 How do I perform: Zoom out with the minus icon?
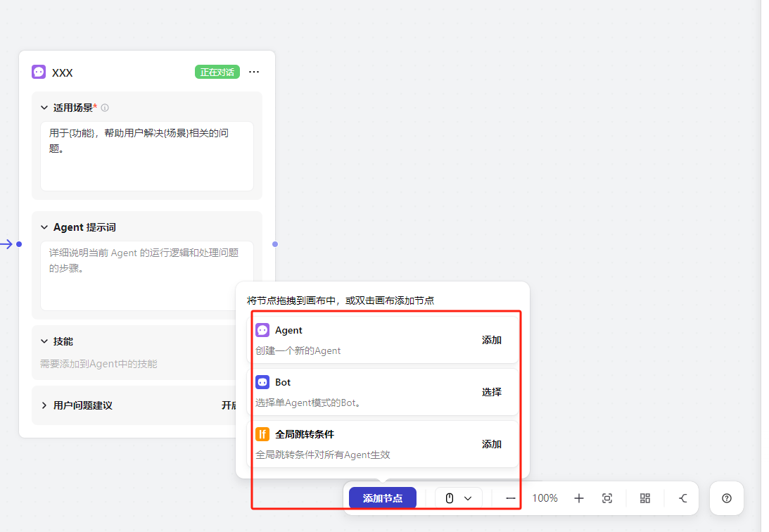511,498
